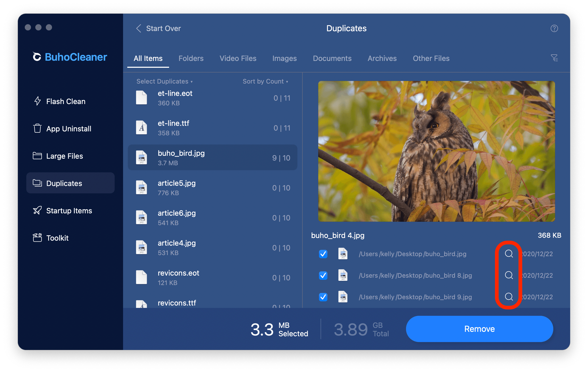The width and height of the screenshot is (588, 372).
Task: Click the Remove button
Action: pyautogui.click(x=479, y=329)
